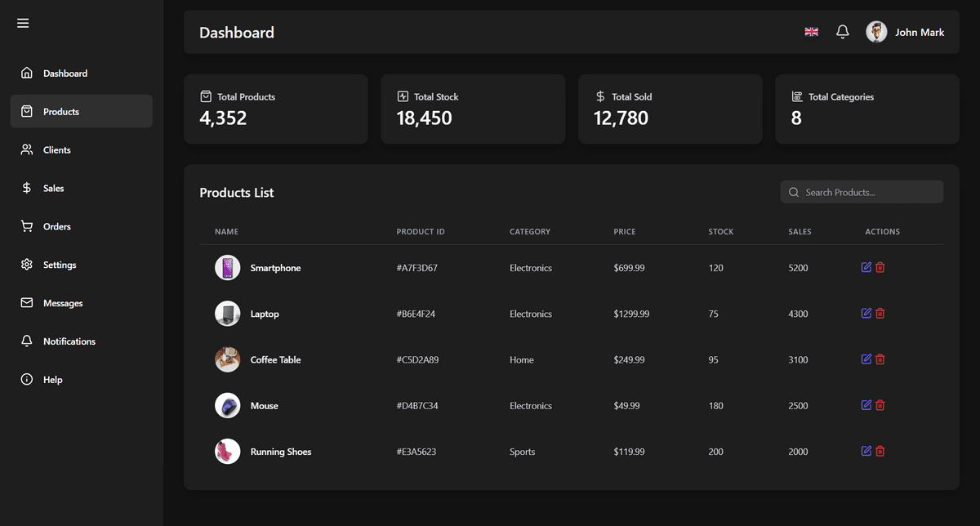Screen dimensions: 980x526
Task: Delete the Smartphone product
Action: (880, 267)
